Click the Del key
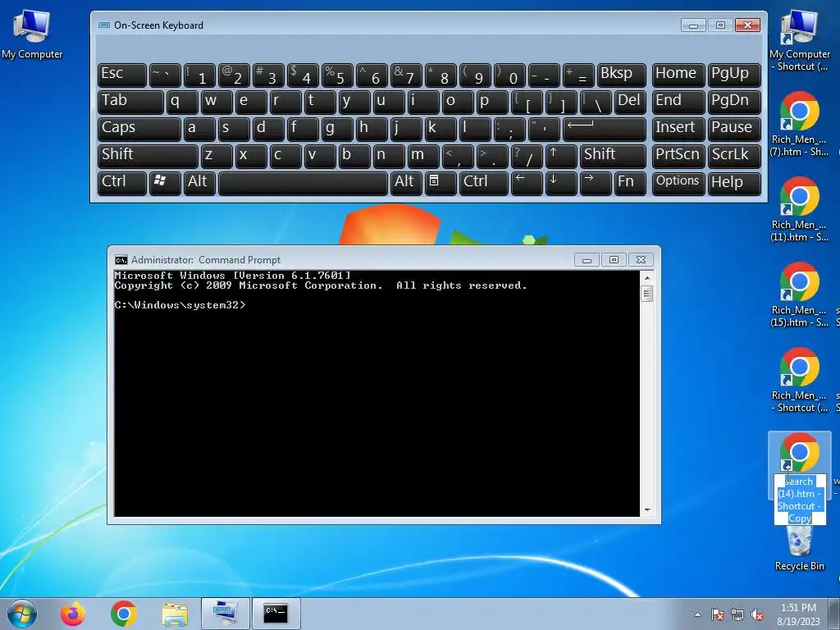Viewport: 840px width, 630px height. 630,103
